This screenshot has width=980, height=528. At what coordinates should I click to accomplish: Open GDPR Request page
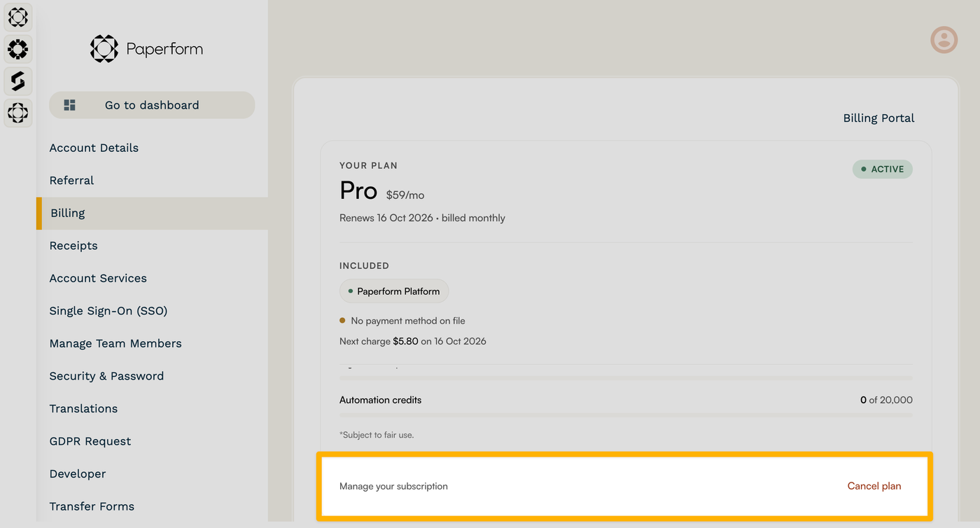coord(90,441)
